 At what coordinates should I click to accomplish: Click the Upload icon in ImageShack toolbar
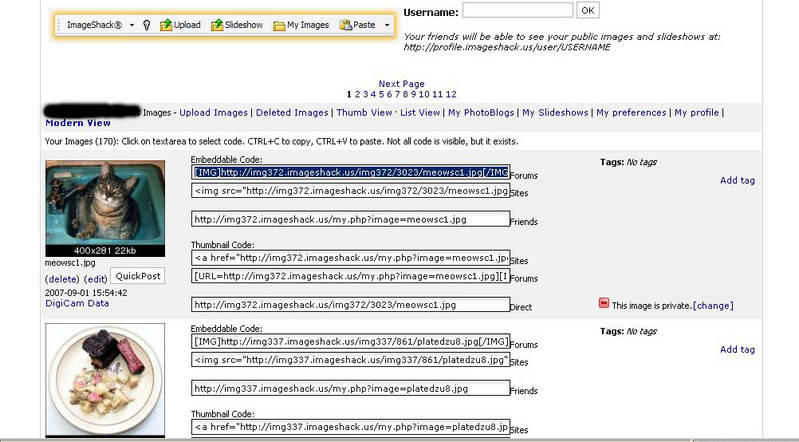coord(166,24)
